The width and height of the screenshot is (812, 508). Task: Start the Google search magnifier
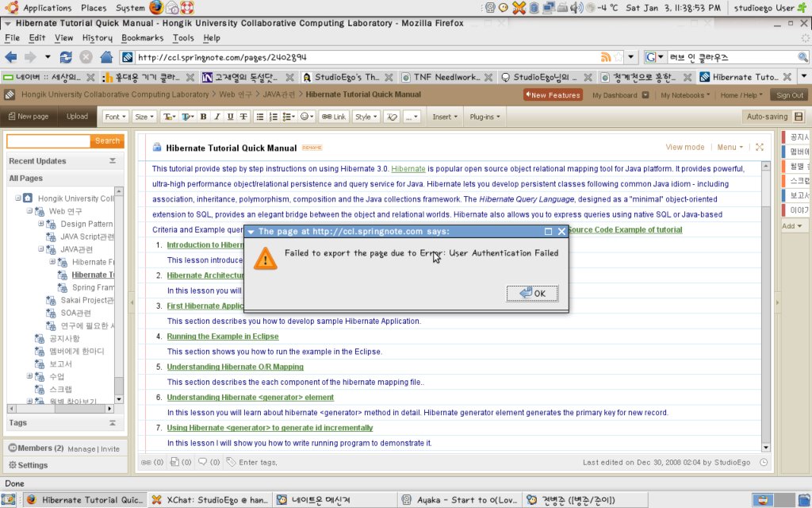point(802,57)
